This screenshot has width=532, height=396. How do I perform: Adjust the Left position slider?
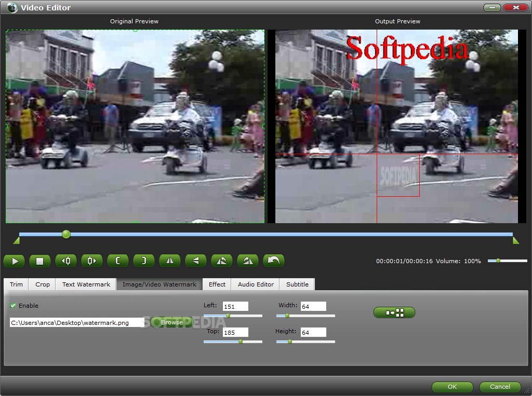[x=233, y=316]
